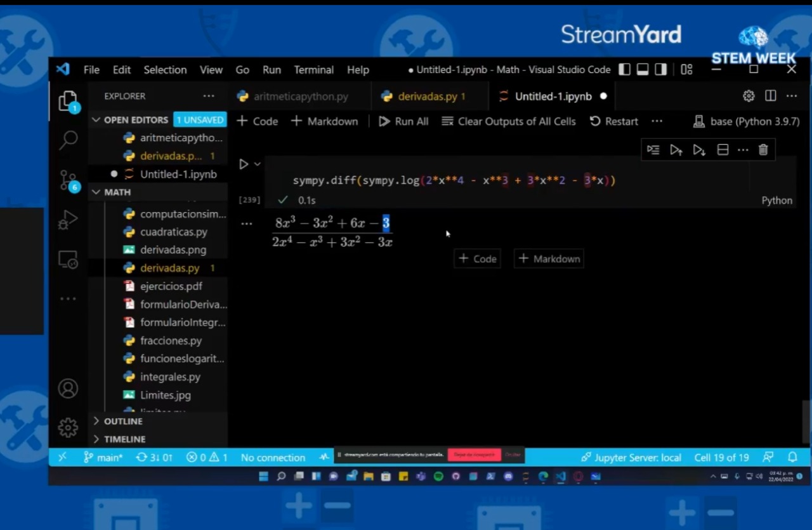Click the Windows Start button on taskbar
Viewport: 812px width, 530px height.
pyautogui.click(x=263, y=476)
